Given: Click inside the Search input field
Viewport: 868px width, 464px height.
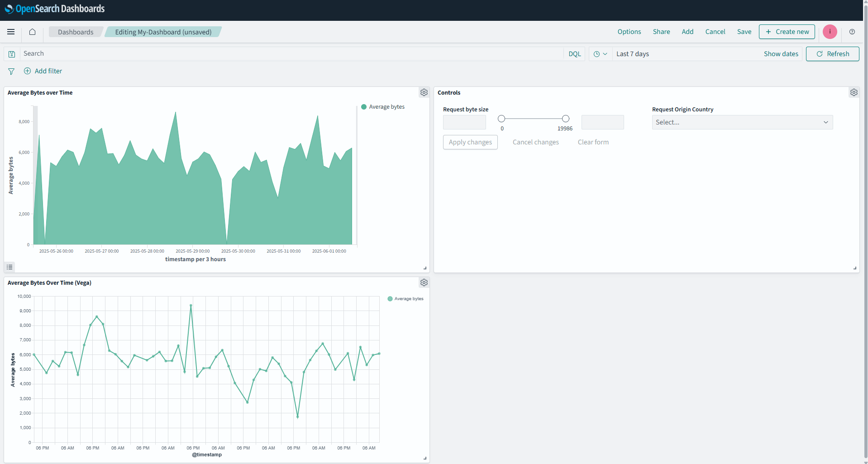Looking at the screenshot, I should click(x=181, y=53).
